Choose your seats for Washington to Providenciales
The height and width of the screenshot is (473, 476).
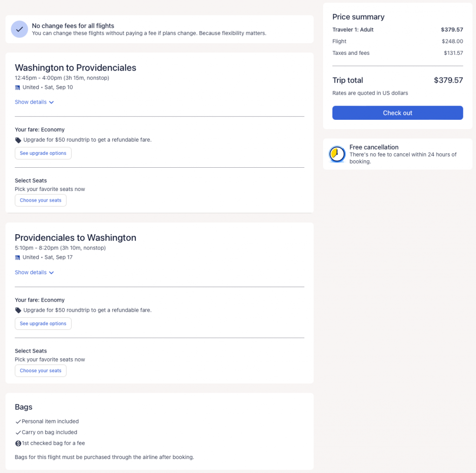40,200
